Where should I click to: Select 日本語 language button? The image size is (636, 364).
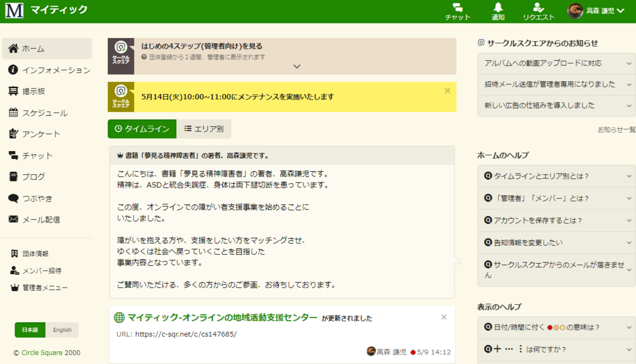coord(30,330)
